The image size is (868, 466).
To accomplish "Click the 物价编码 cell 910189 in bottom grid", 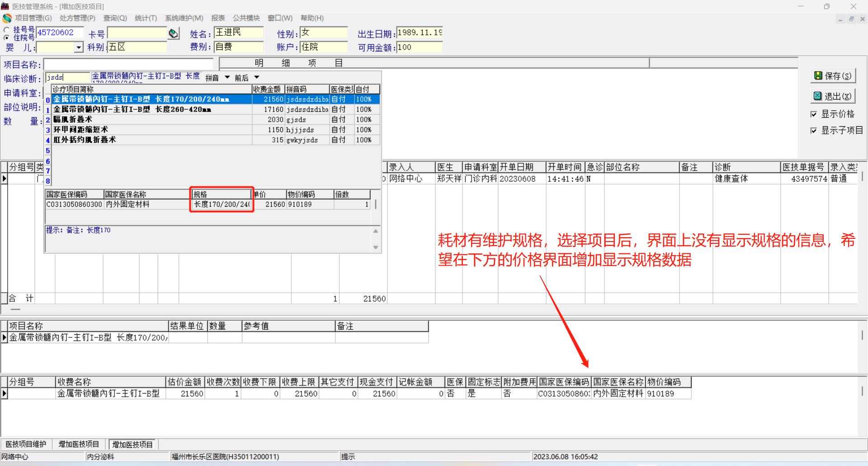I will 668,394.
